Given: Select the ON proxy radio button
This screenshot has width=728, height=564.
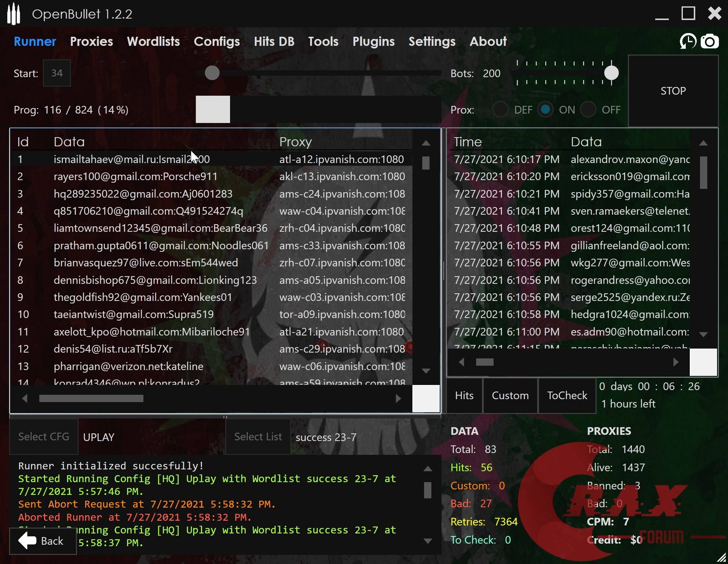Looking at the screenshot, I should click(545, 110).
